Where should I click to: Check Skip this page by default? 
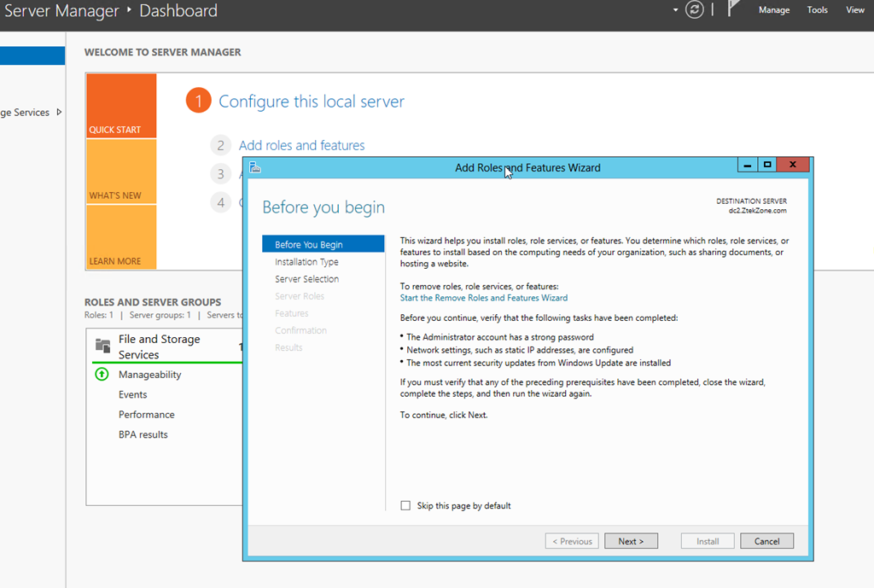pos(405,505)
